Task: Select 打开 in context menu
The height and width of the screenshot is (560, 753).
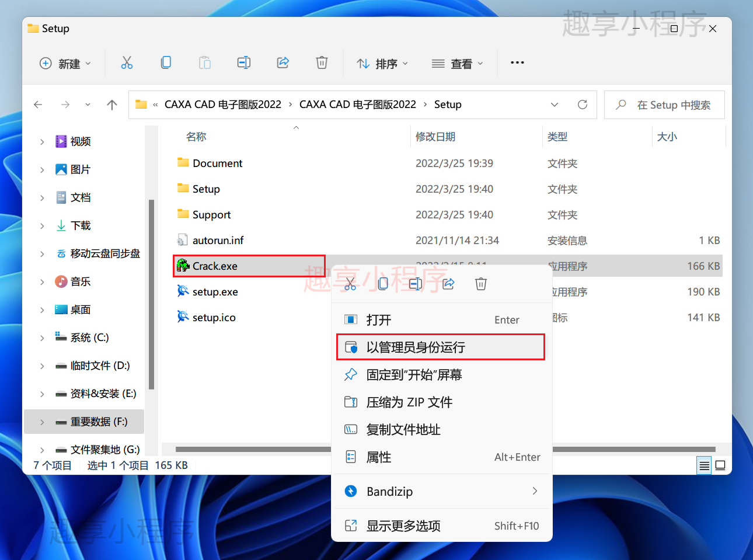Action: [441, 319]
